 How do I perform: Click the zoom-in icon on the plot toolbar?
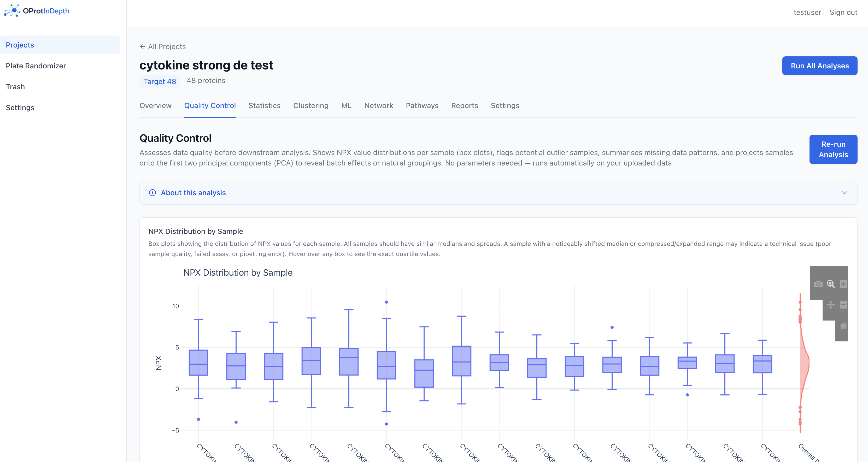[843, 284]
